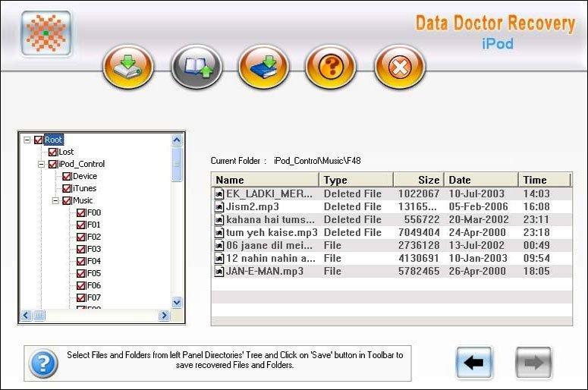Sort by the Time column header
588x390 pixels.
545,180
